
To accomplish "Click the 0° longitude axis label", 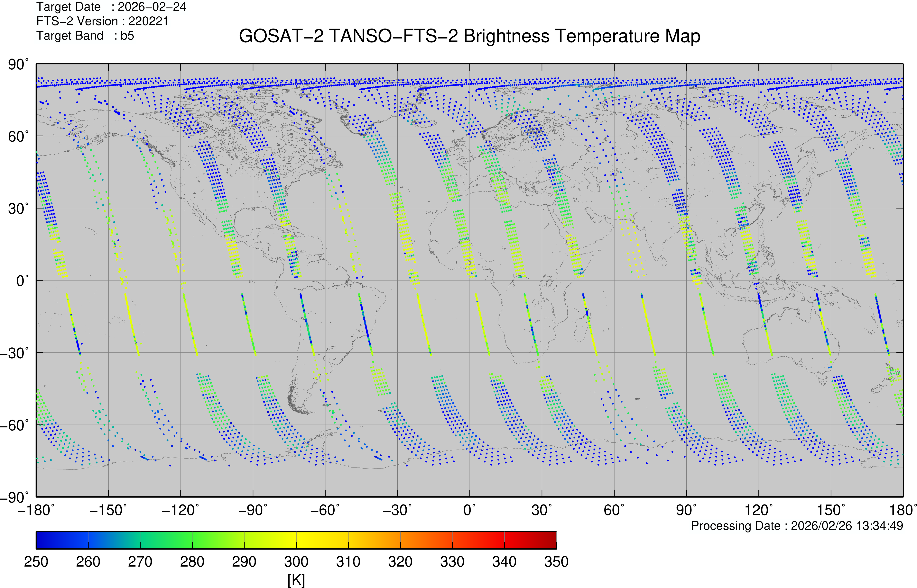I will (x=469, y=510).
